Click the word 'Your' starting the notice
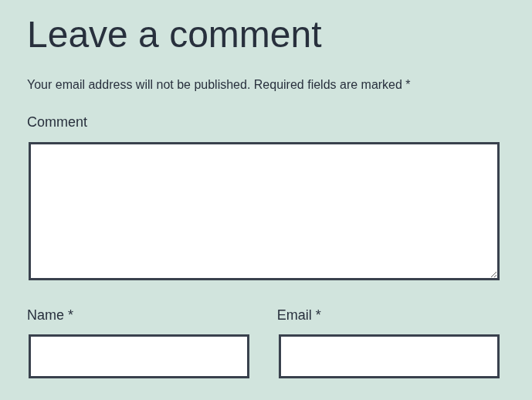 coord(39,85)
